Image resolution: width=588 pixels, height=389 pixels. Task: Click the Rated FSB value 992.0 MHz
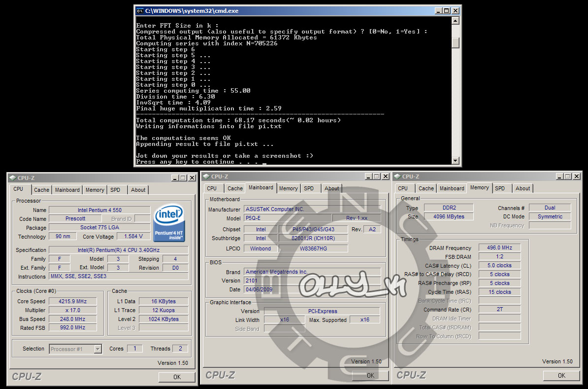73,328
